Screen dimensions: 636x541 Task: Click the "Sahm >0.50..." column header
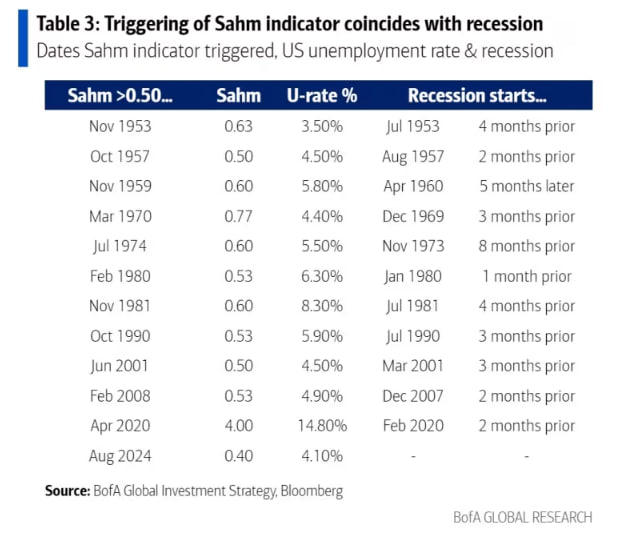[120, 96]
